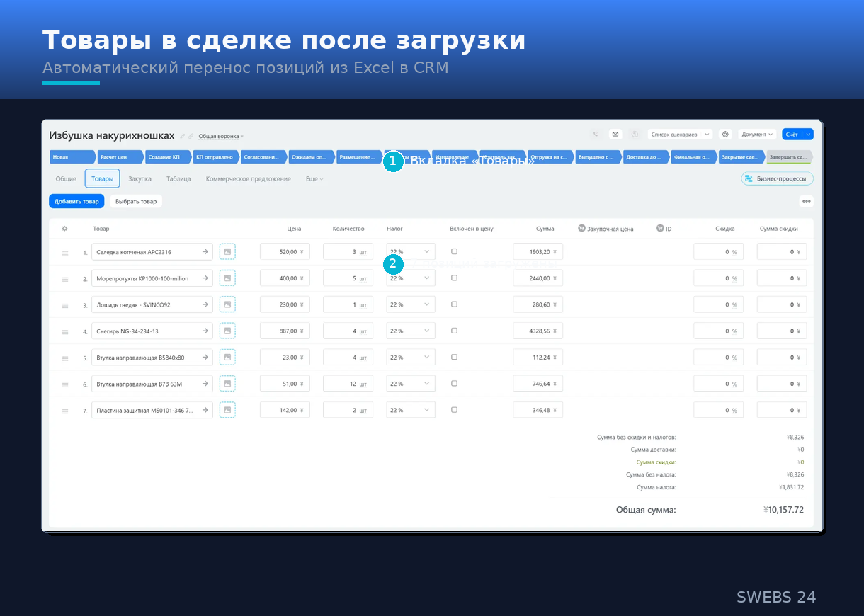Open tax dropdown for Пластина защитная row

click(x=411, y=410)
